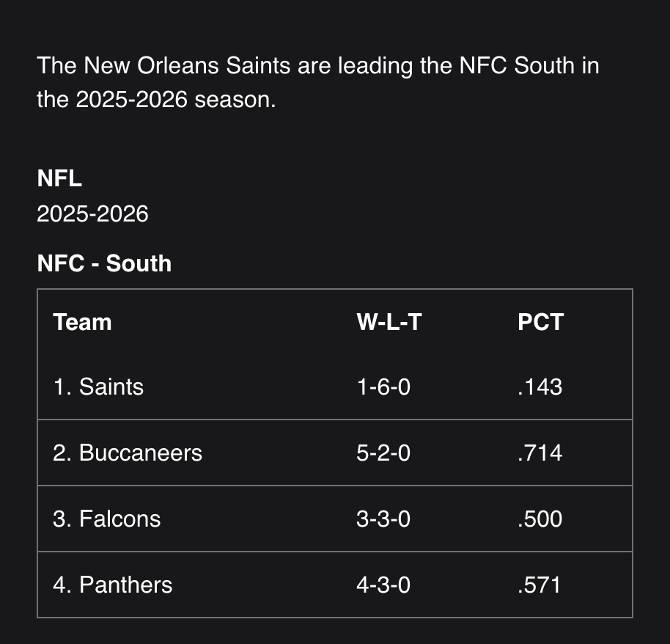Select the Buccaneers 5-2-0 record
The width and height of the screenshot is (670, 644).
click(x=383, y=453)
